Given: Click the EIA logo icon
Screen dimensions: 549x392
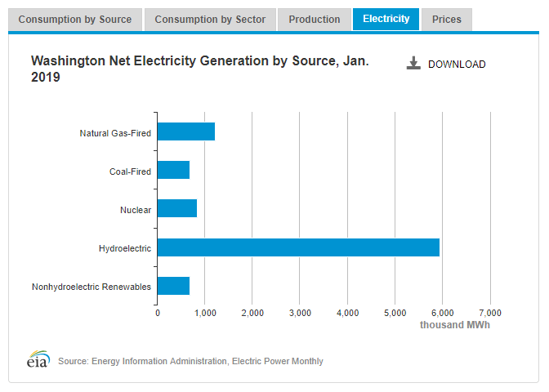Looking at the screenshot, I should pos(38,359).
